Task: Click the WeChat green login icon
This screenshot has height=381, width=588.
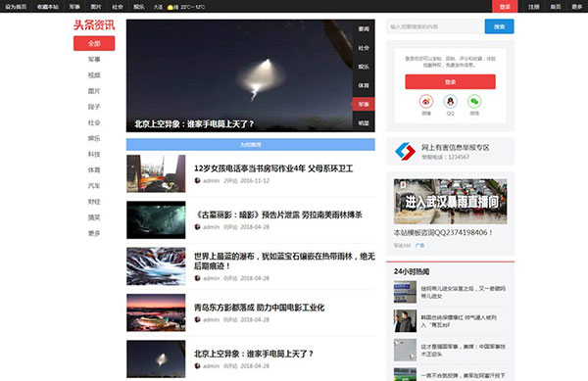Action: click(474, 102)
